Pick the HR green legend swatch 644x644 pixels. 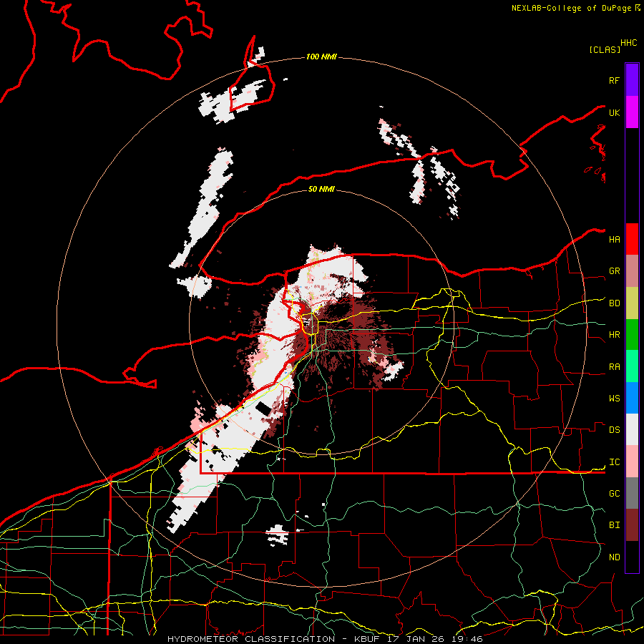click(632, 335)
